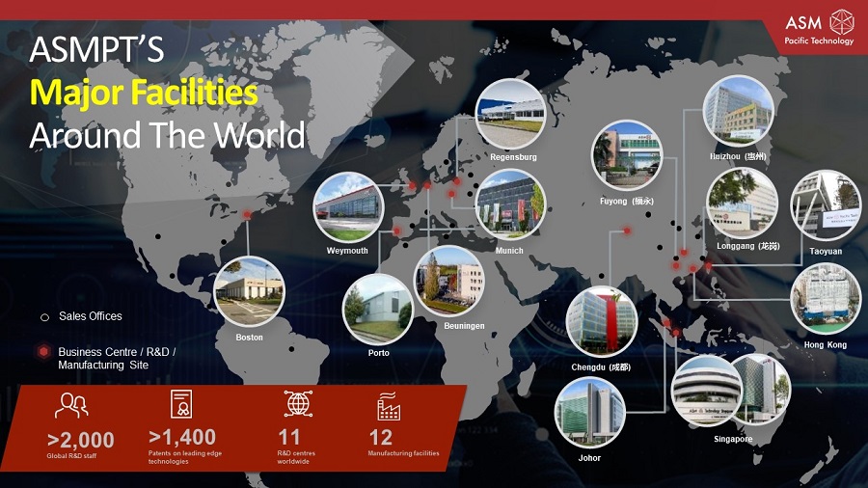The width and height of the screenshot is (868, 488).
Task: Open the Munich facility photo
Action: pyautogui.click(x=511, y=204)
